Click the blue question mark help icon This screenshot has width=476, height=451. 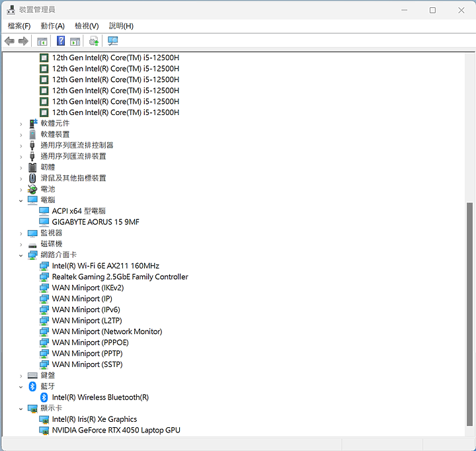click(x=61, y=41)
